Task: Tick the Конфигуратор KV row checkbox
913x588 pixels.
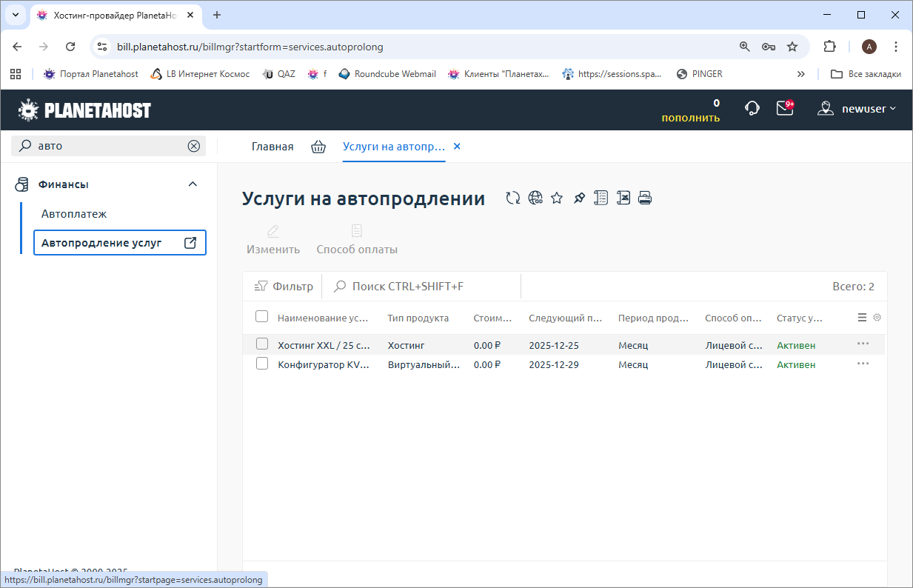Action: click(x=261, y=364)
